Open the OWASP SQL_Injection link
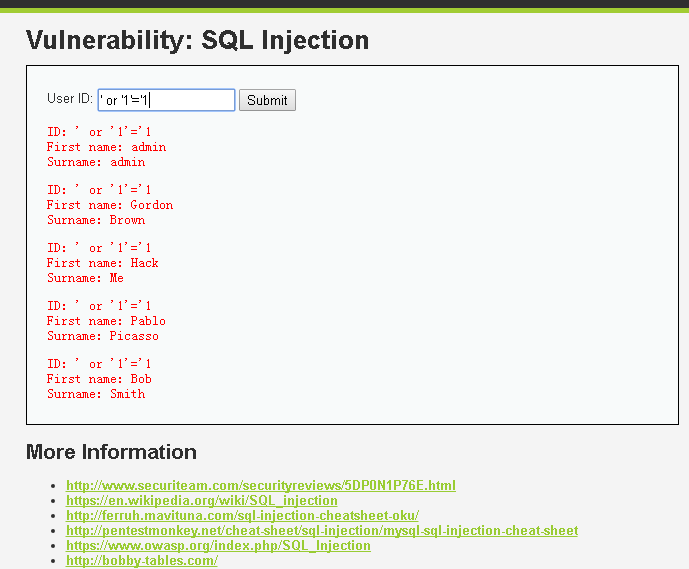This screenshot has height=569, width=689. (x=218, y=546)
